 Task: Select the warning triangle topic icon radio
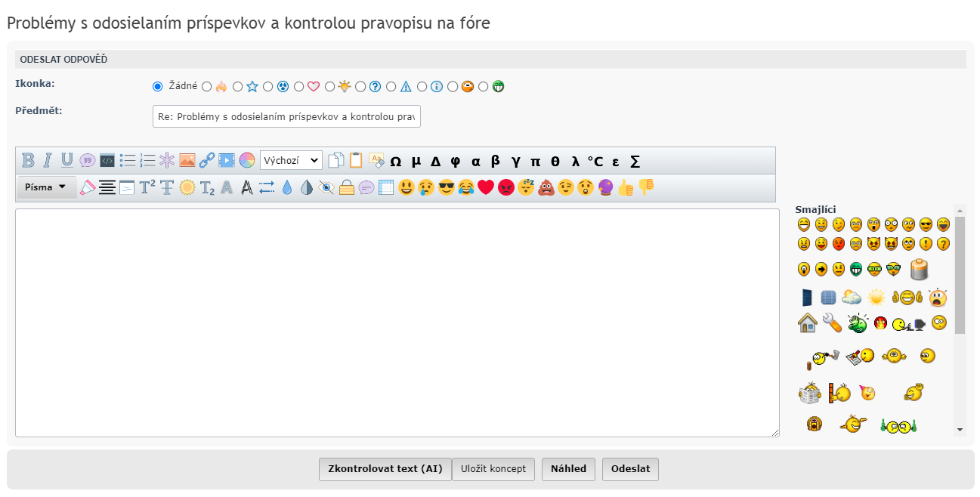point(391,87)
